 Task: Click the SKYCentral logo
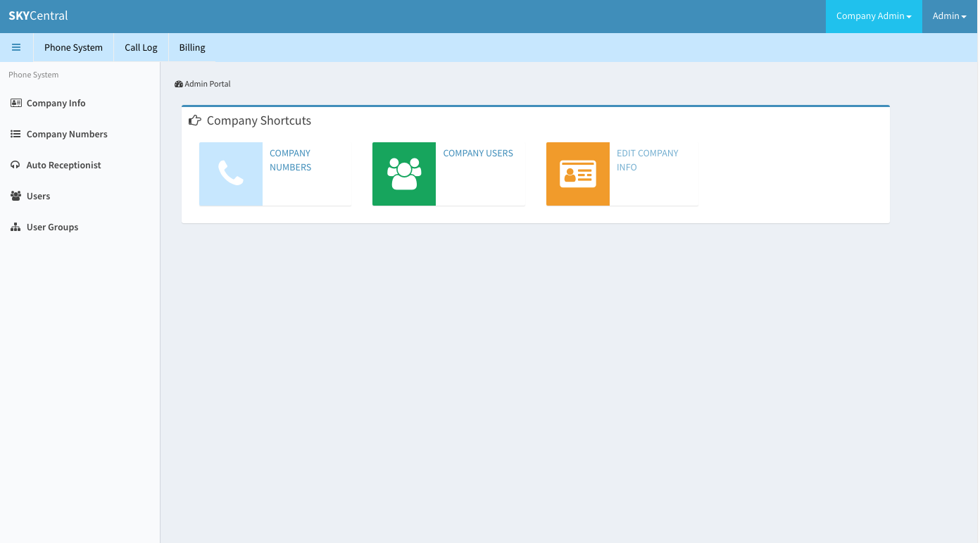38,15
